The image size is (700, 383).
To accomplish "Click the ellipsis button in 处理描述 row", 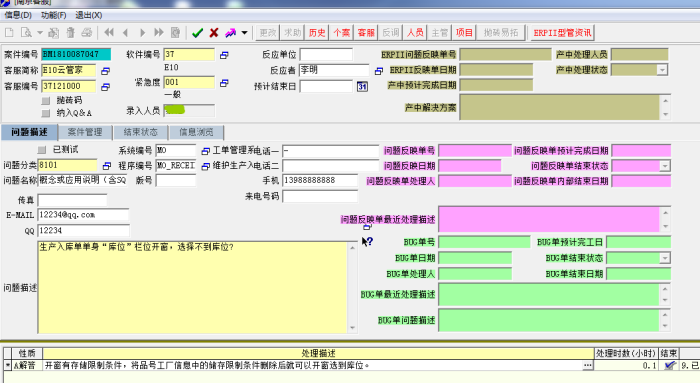I will (588, 366).
